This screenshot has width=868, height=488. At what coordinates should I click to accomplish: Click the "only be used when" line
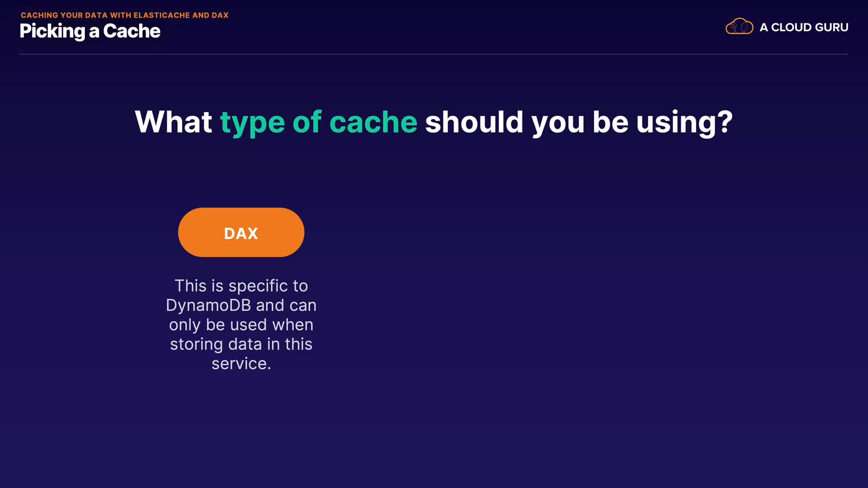[x=241, y=325]
